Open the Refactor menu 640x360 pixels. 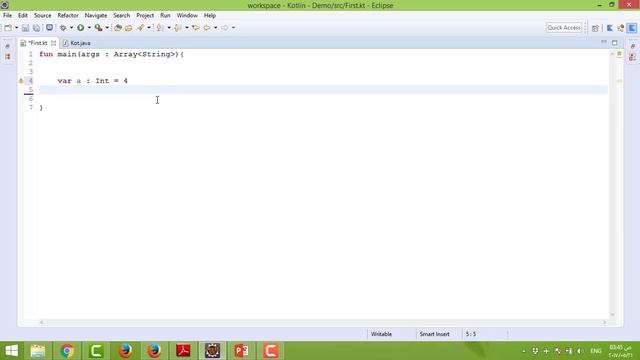pyautogui.click(x=68, y=16)
